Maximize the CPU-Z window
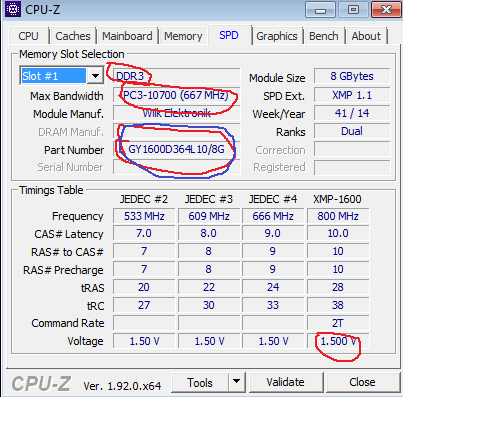The image size is (496, 445). (x=353, y=9)
